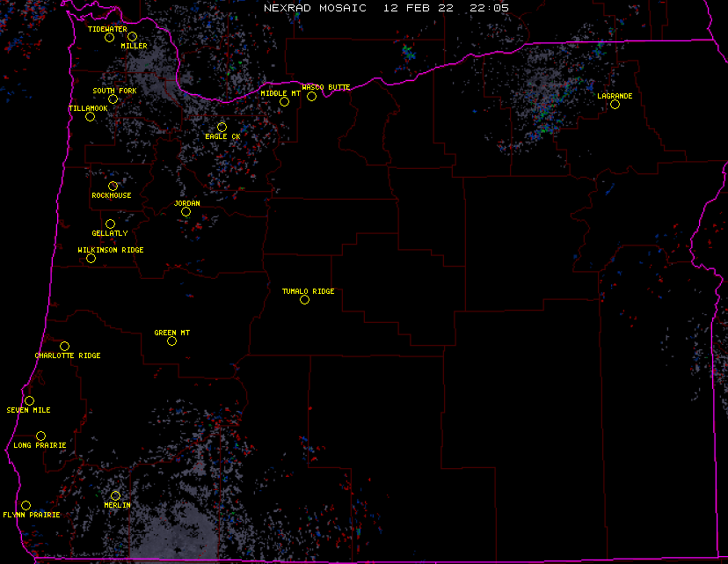Click the Tidewater station circle marker
This screenshot has height=564, width=728.
(x=109, y=37)
